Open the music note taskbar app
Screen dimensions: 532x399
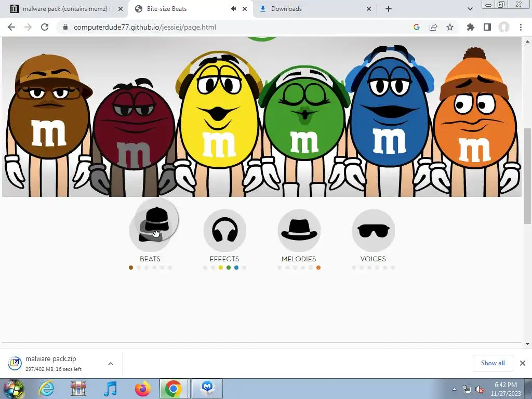tap(110, 389)
